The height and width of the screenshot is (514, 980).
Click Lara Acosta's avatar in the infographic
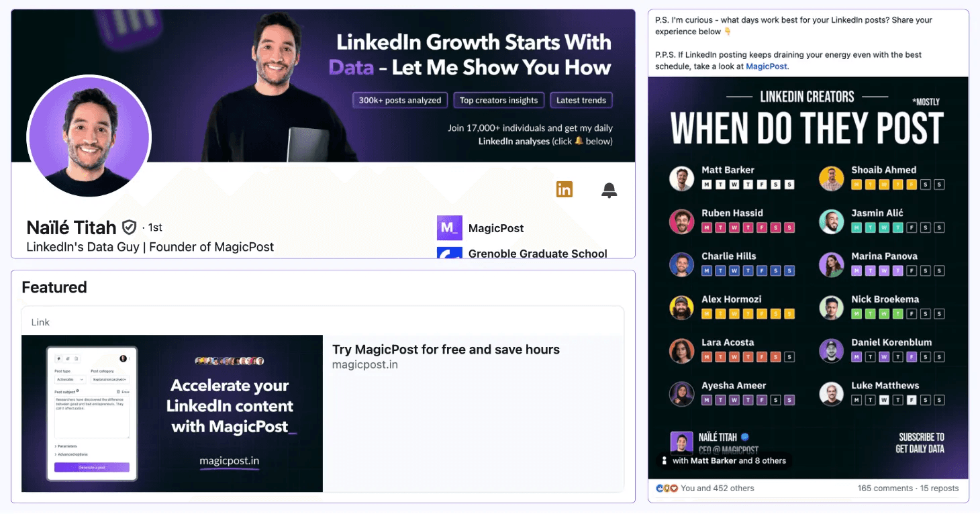click(x=681, y=351)
